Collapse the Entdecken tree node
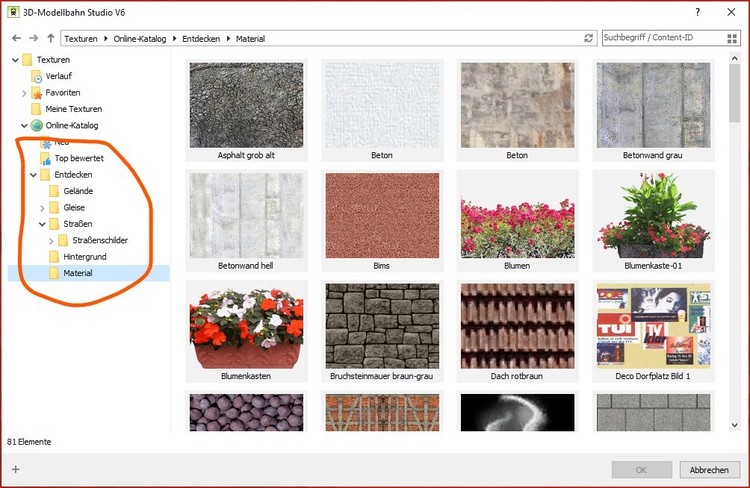The height and width of the screenshot is (488, 750). (x=33, y=175)
